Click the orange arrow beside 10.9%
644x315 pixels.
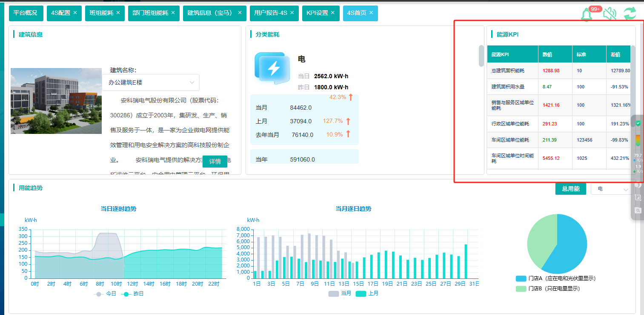[348, 134]
